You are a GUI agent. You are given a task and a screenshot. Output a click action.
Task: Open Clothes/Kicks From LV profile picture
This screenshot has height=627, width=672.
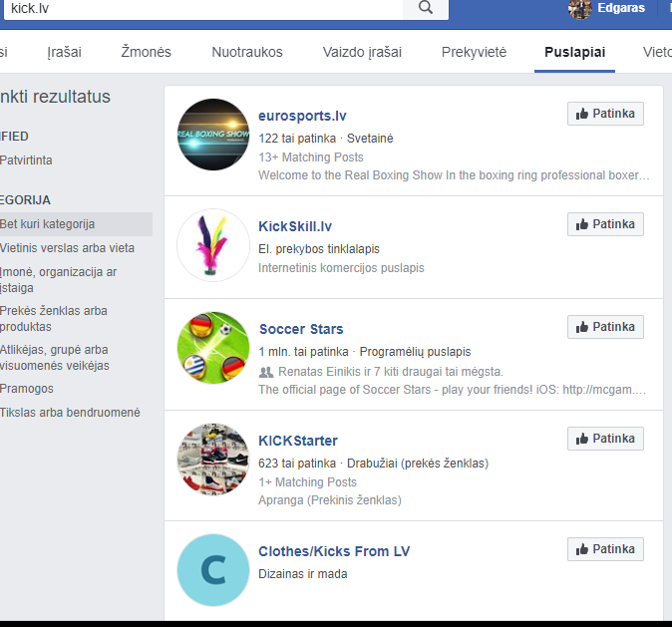click(213, 570)
